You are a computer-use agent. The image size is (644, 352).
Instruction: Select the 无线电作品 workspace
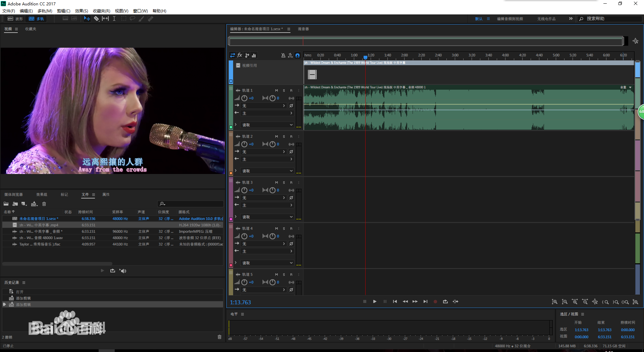click(x=546, y=19)
